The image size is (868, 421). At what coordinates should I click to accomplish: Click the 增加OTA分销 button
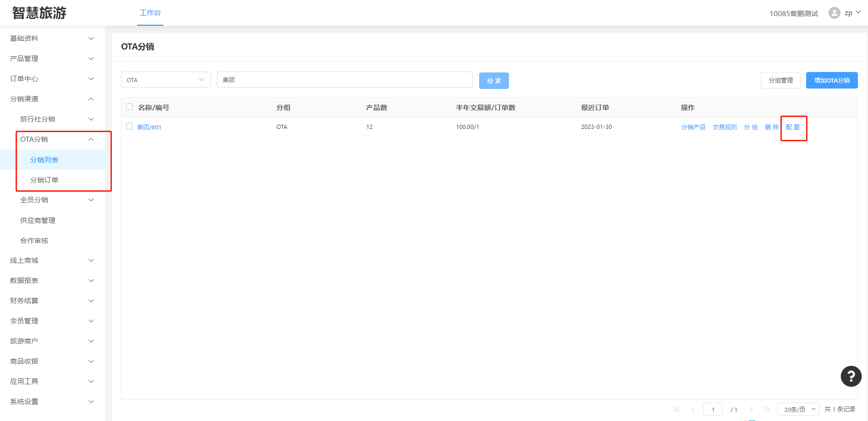[x=831, y=80]
